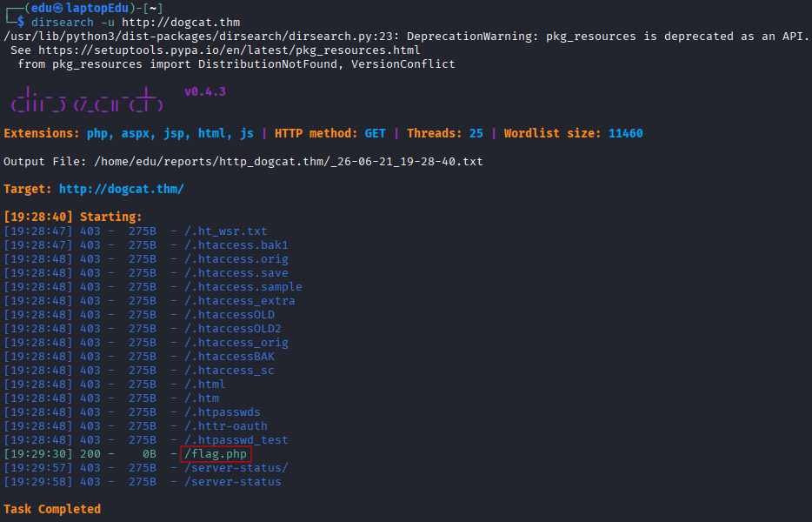Click the v0.4.3 version label
Screen dimensions: 812x522
[x=205, y=91]
